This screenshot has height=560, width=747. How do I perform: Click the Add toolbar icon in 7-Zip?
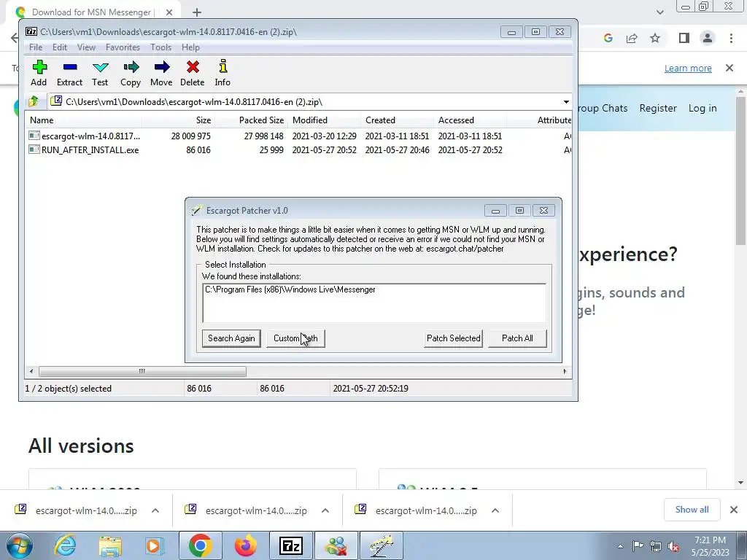click(x=39, y=73)
